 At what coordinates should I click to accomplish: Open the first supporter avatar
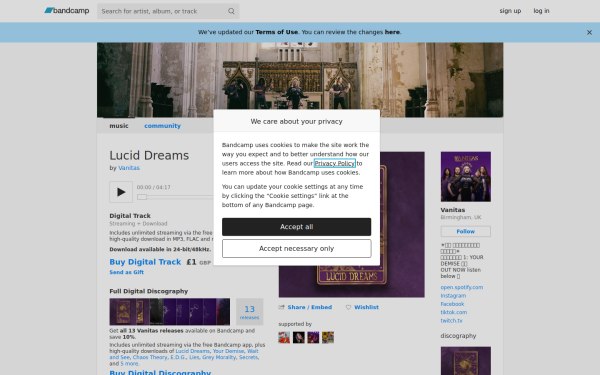click(284, 337)
